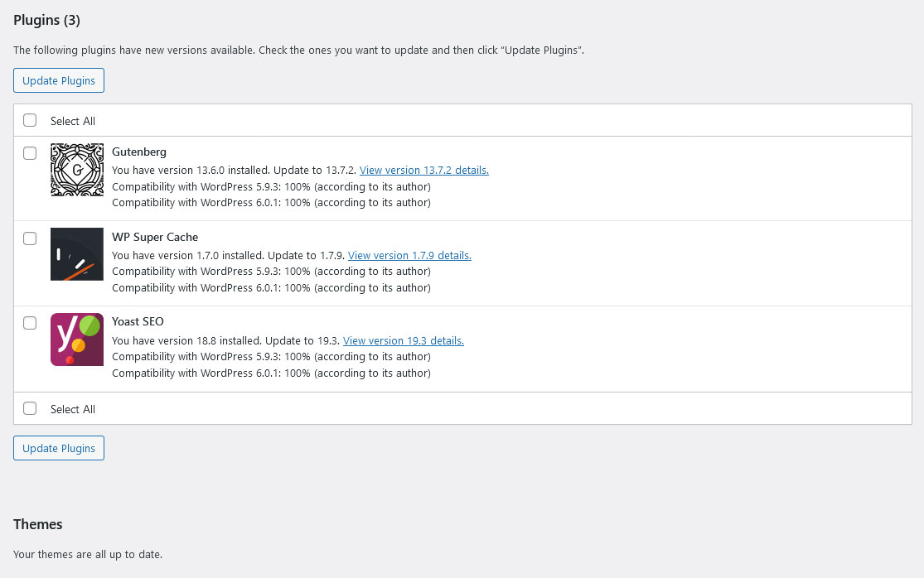Image resolution: width=924 pixels, height=578 pixels.
Task: Click 'Your themes are all up to date.' text
Action: pyautogui.click(x=88, y=555)
